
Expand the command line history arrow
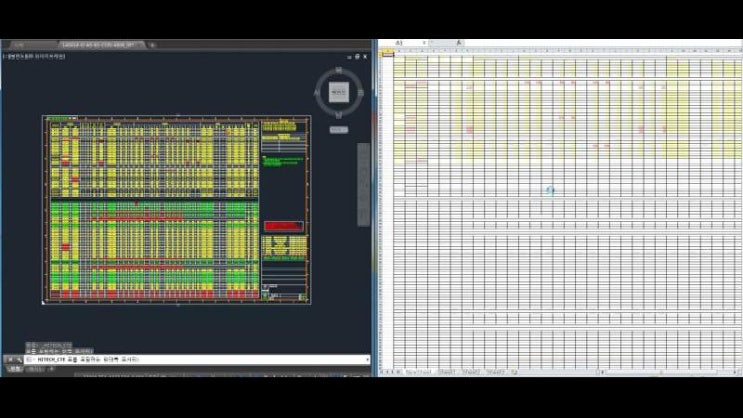368,360
